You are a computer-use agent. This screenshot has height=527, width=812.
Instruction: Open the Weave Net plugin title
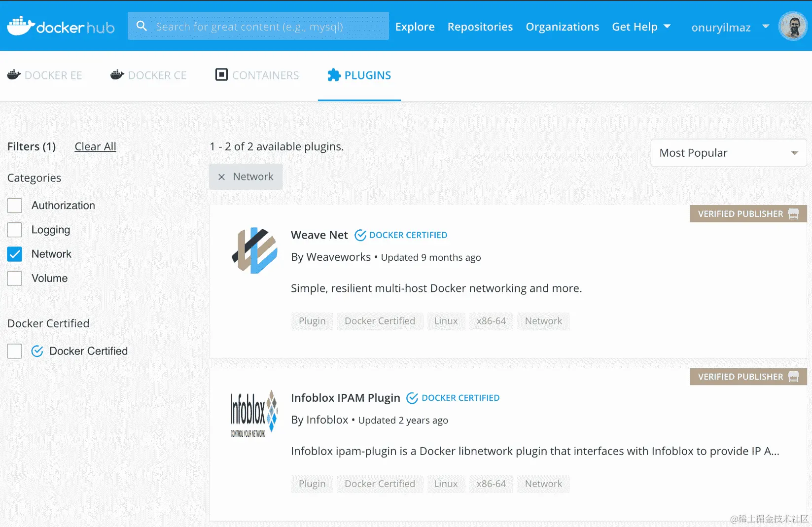pyautogui.click(x=319, y=235)
